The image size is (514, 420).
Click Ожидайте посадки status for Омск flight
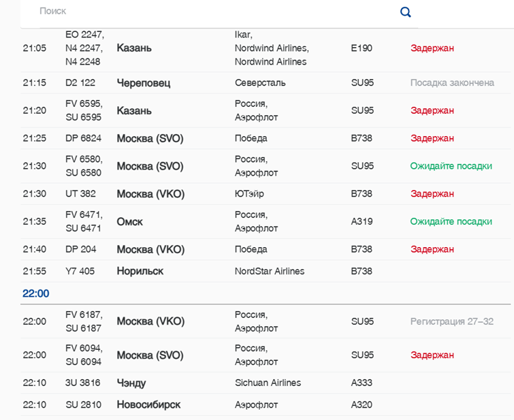[451, 222]
